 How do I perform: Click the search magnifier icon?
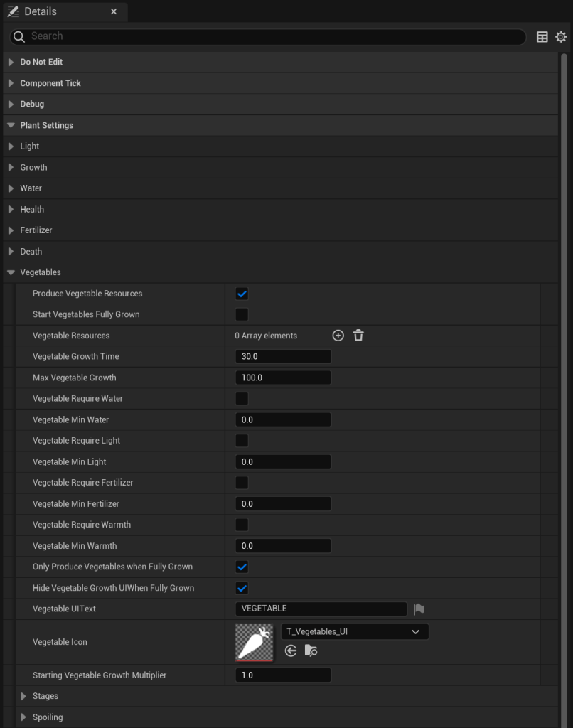coord(19,37)
